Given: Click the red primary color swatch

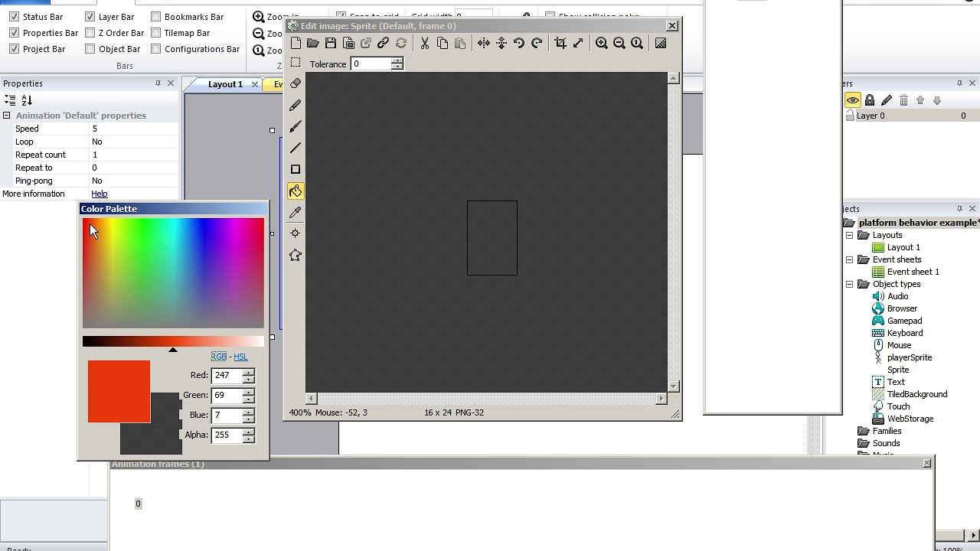Looking at the screenshot, I should (119, 392).
